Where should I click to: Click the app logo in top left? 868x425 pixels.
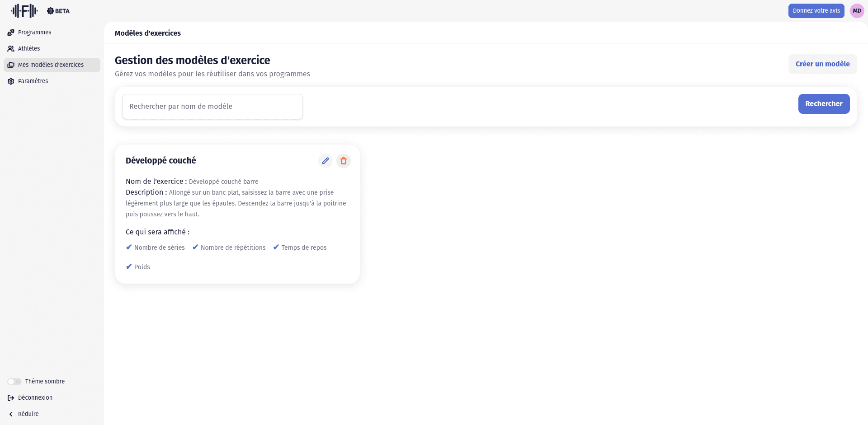[x=24, y=11]
